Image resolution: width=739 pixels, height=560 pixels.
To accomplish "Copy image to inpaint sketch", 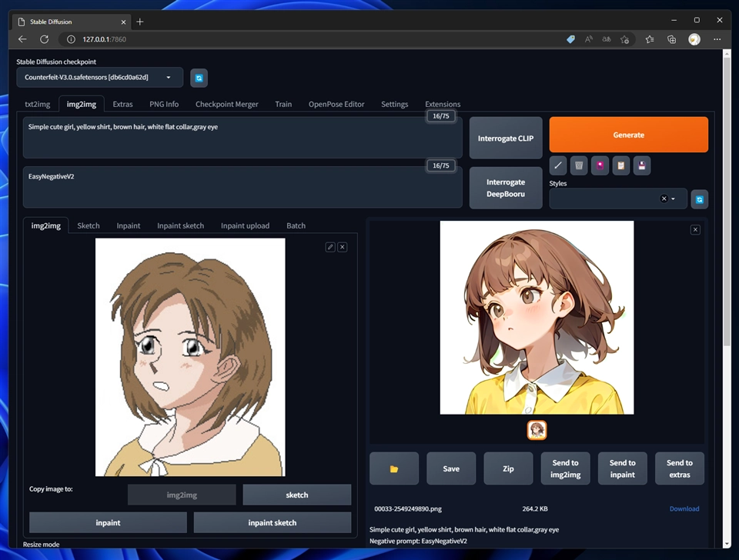I will [273, 523].
